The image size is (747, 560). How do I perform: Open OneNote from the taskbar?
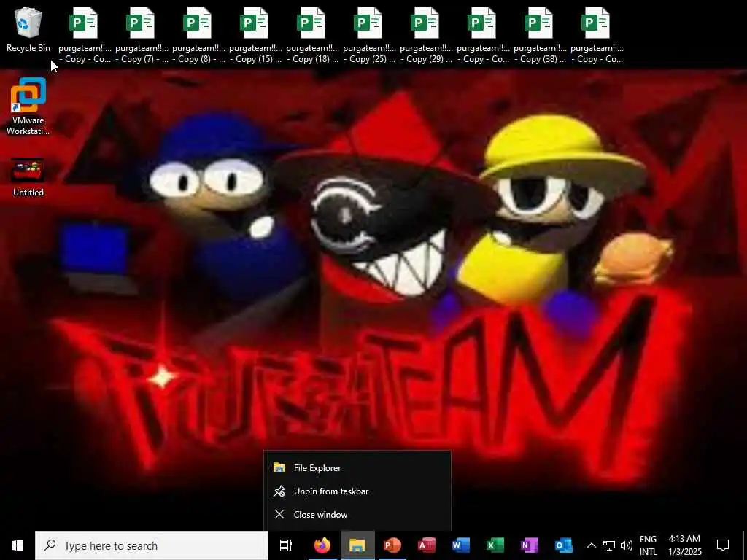[530, 545]
